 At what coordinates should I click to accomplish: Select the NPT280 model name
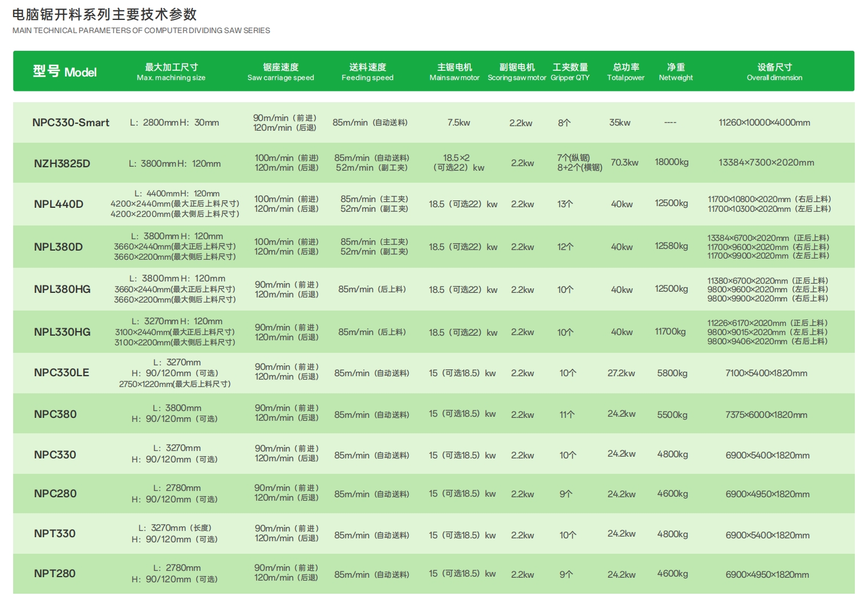pyautogui.click(x=54, y=574)
